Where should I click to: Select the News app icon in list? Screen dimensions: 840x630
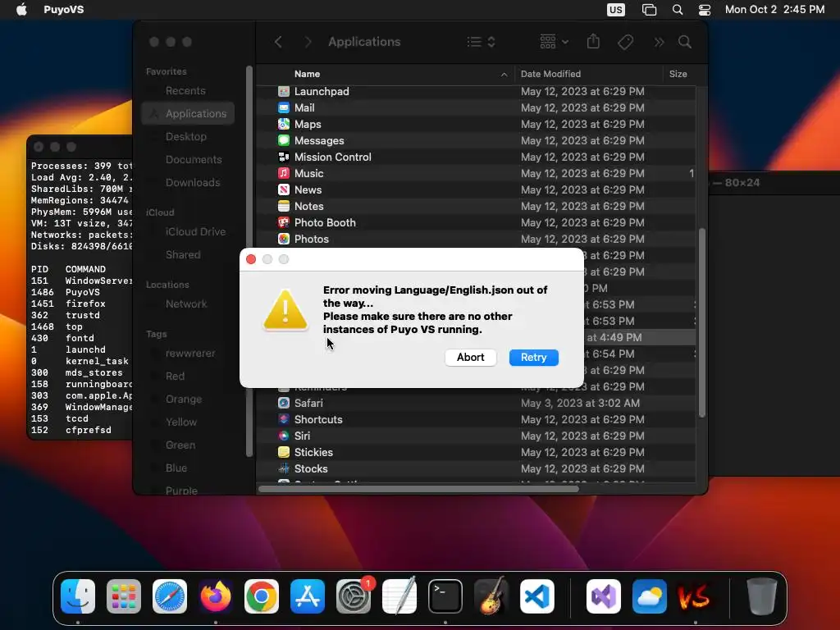point(284,189)
